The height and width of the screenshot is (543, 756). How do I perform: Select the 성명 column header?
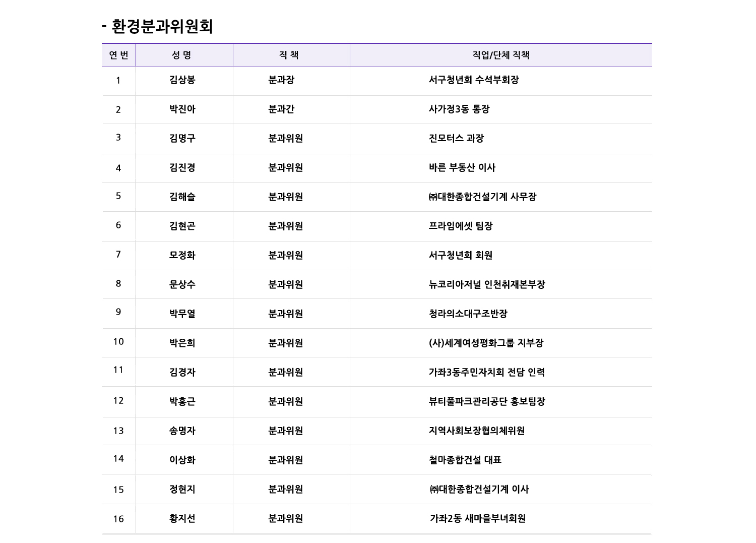click(x=182, y=55)
